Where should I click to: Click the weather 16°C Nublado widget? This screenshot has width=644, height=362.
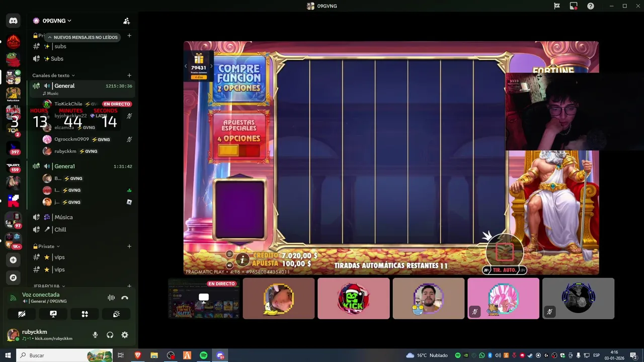[x=427, y=355]
